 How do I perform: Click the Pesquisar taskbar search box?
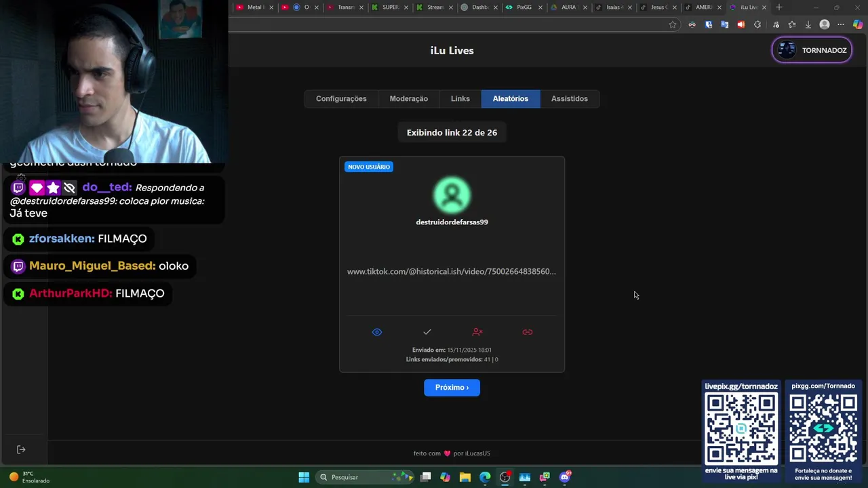(x=366, y=477)
